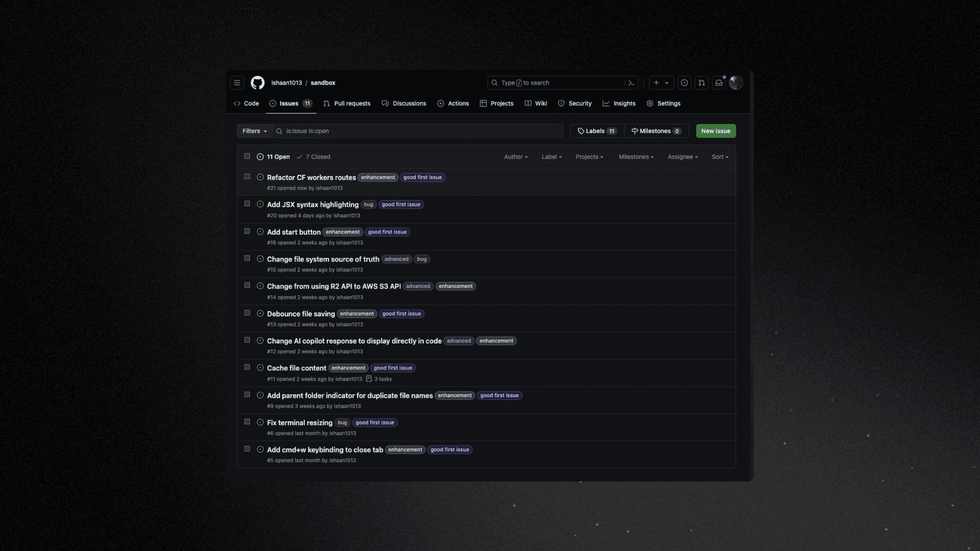Click the search input field
The image size is (980, 551).
(417, 130)
